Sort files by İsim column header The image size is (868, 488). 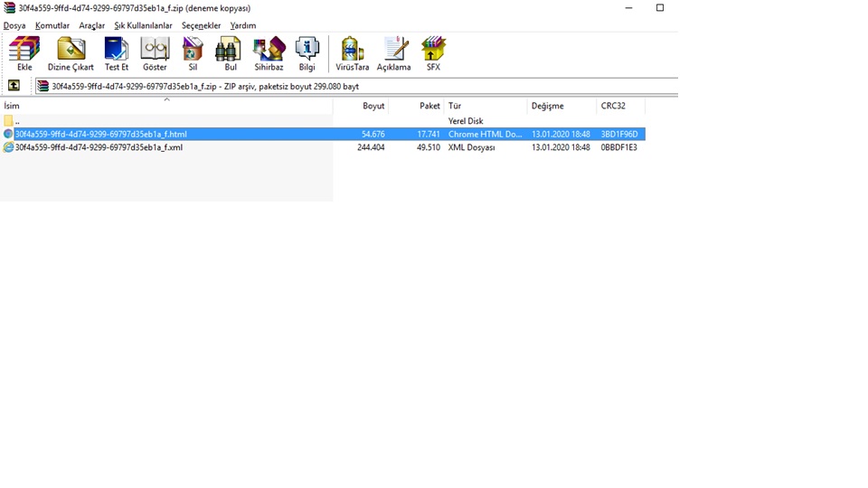coord(12,106)
